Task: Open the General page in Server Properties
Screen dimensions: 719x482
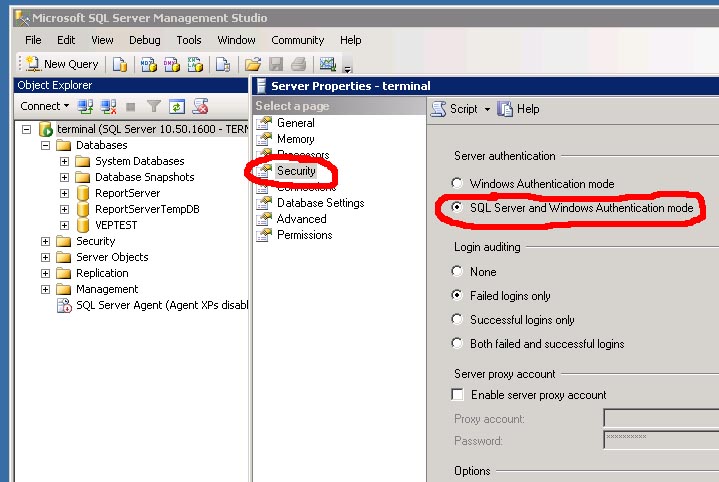Action: point(295,123)
